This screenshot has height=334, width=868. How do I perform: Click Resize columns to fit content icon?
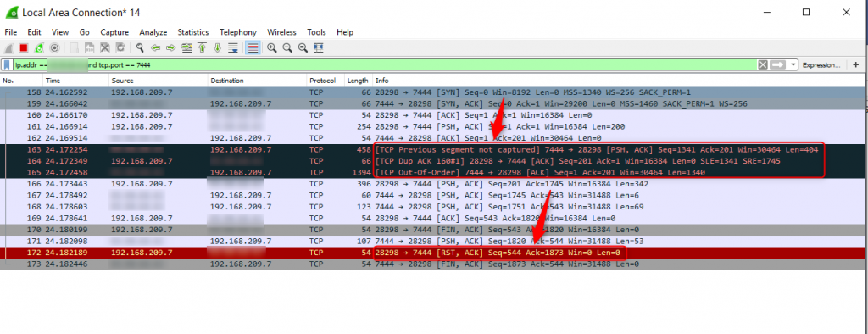319,47
